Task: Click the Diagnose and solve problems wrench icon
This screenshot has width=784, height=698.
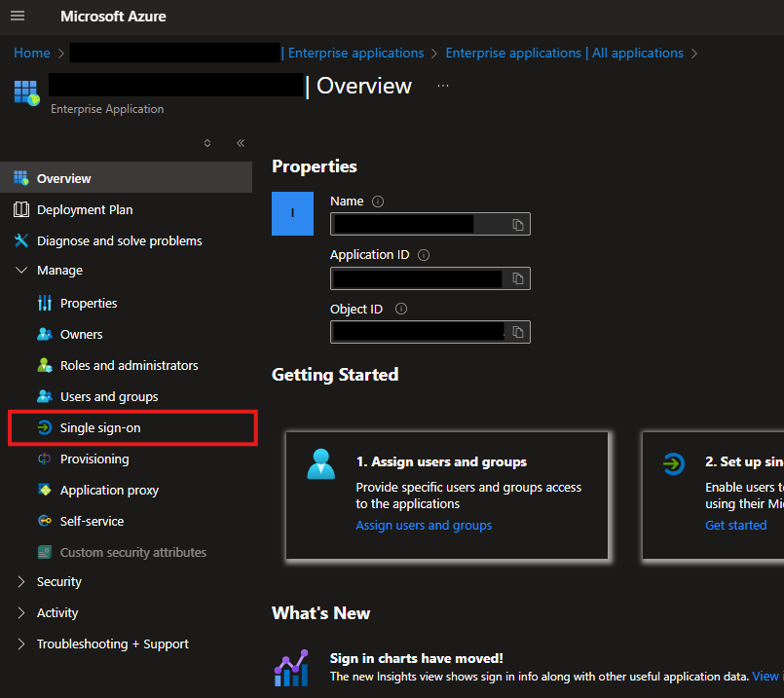Action: pyautogui.click(x=21, y=240)
